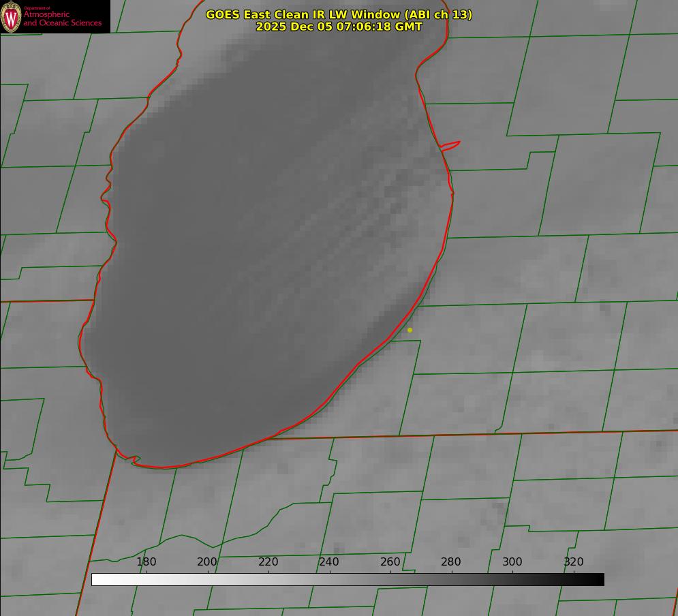Click the center of the dark lake

coord(266,252)
